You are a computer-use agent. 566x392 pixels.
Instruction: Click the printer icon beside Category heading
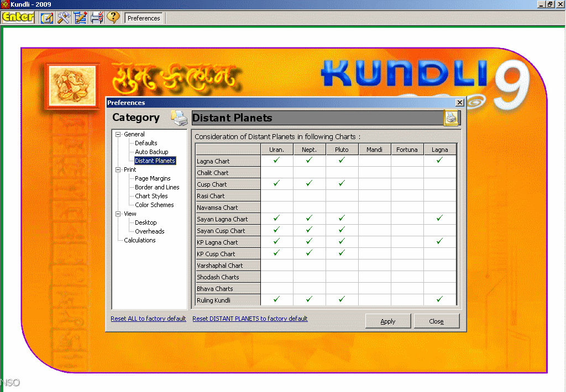179,118
